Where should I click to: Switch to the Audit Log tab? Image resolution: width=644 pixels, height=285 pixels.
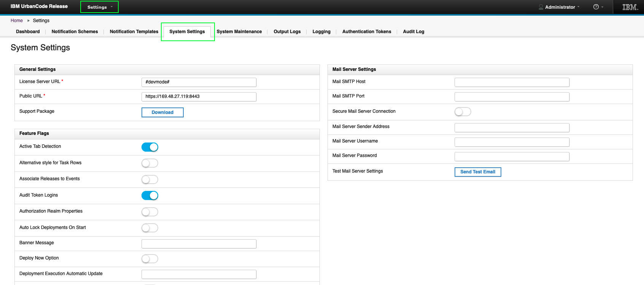click(x=413, y=32)
